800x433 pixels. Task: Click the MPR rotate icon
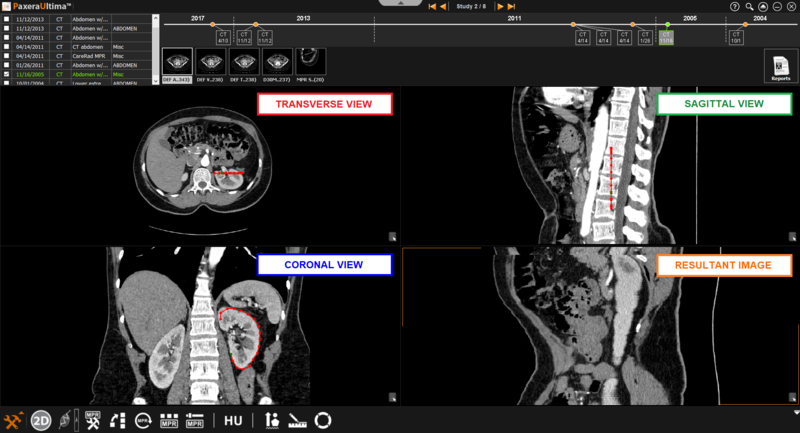point(143,420)
